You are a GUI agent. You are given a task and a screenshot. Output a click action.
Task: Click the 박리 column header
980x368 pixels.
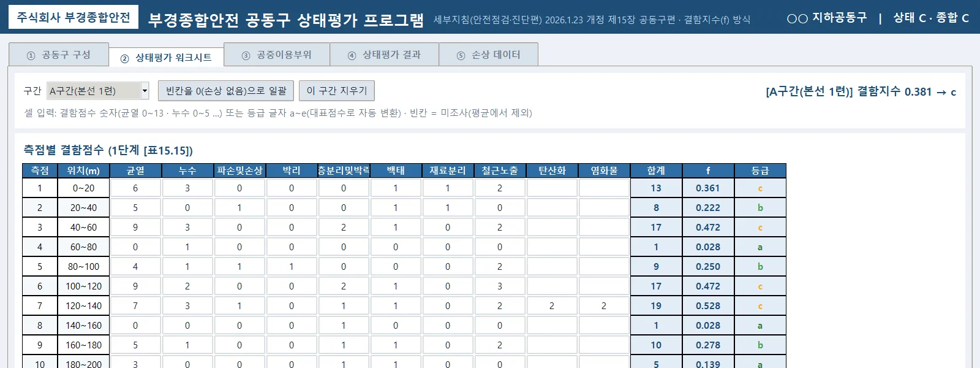coord(292,171)
